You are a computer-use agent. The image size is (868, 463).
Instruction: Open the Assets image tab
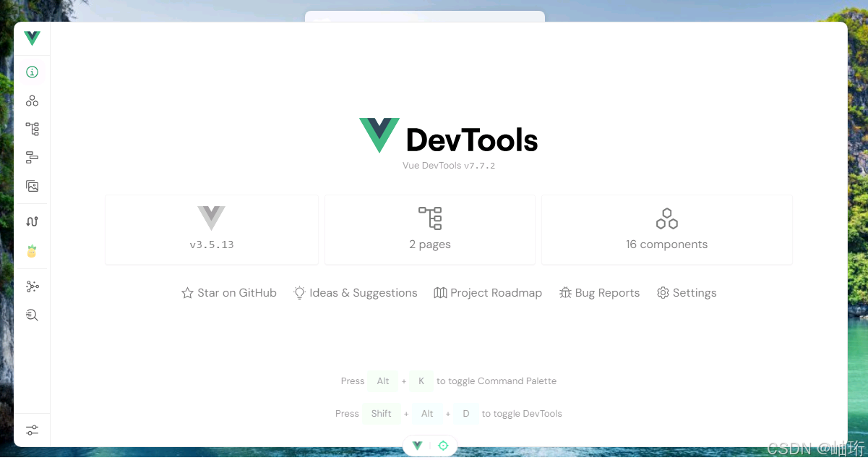click(32, 186)
